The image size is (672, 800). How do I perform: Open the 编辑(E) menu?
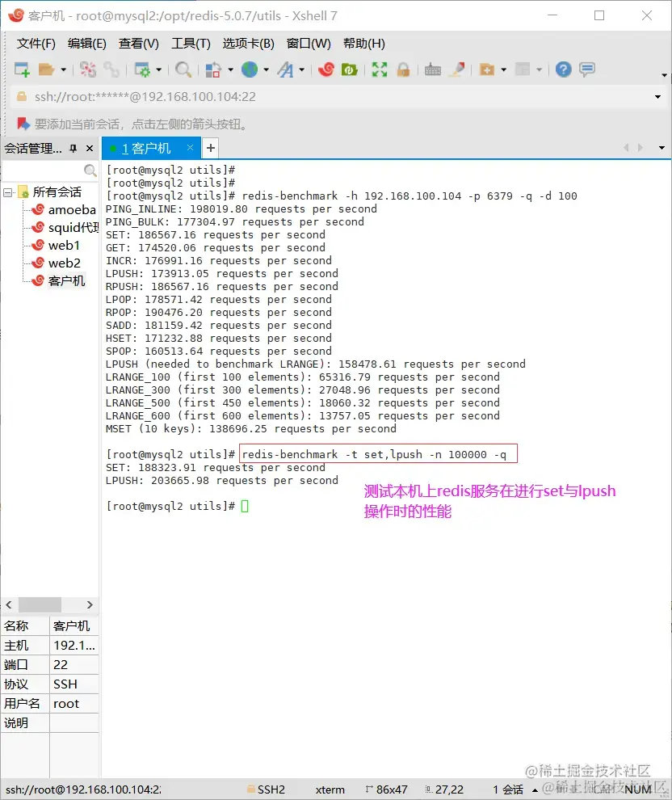tap(86, 44)
